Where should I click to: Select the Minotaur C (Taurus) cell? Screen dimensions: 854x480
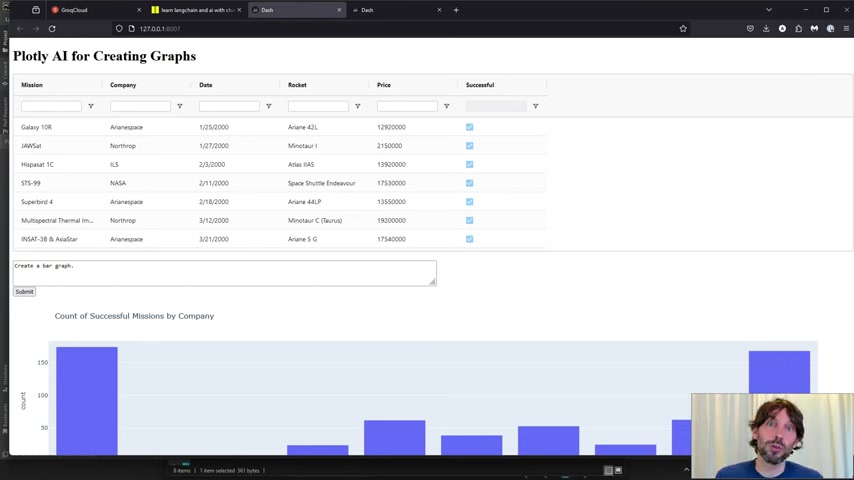pyautogui.click(x=315, y=221)
